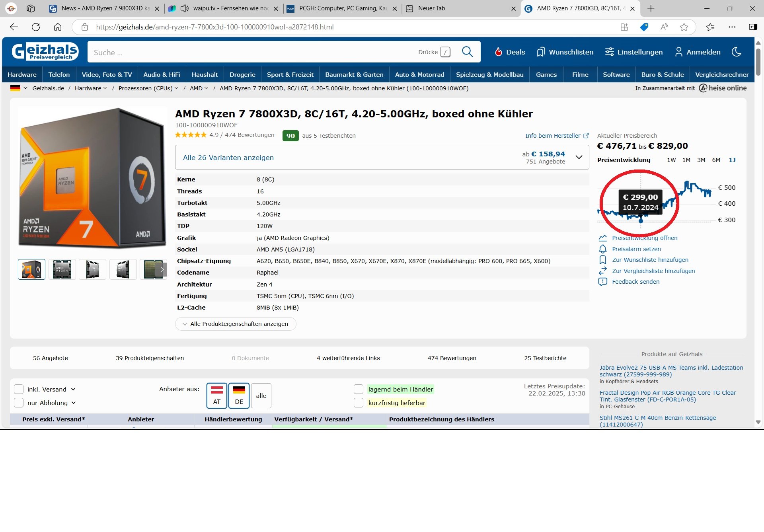Click Feedback senden speech bubble icon
764x532 pixels.
point(602,282)
